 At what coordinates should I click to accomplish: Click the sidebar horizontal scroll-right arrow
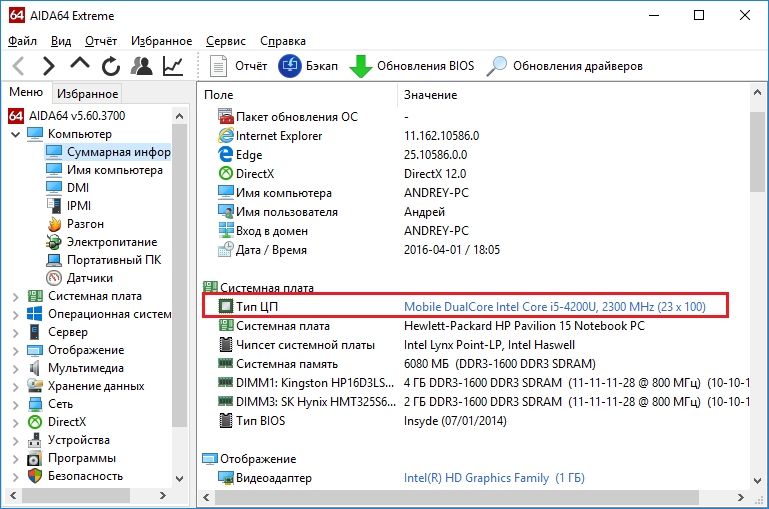(163, 496)
